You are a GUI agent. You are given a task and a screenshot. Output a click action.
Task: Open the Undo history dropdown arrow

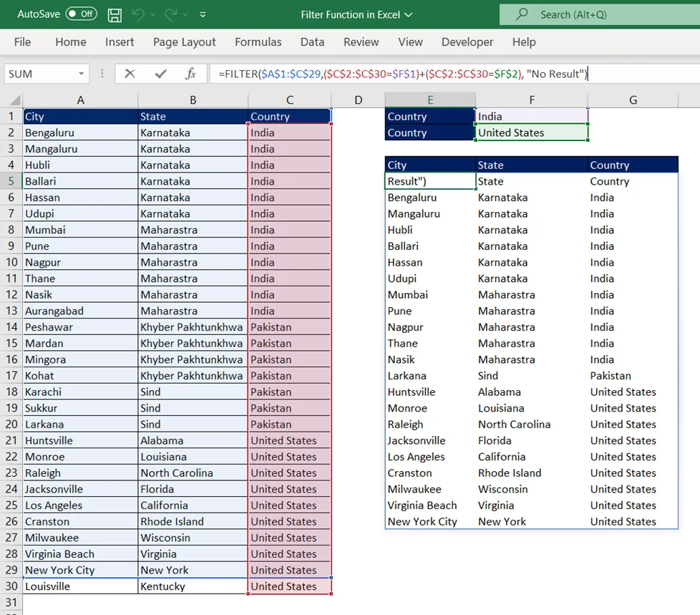153,14
